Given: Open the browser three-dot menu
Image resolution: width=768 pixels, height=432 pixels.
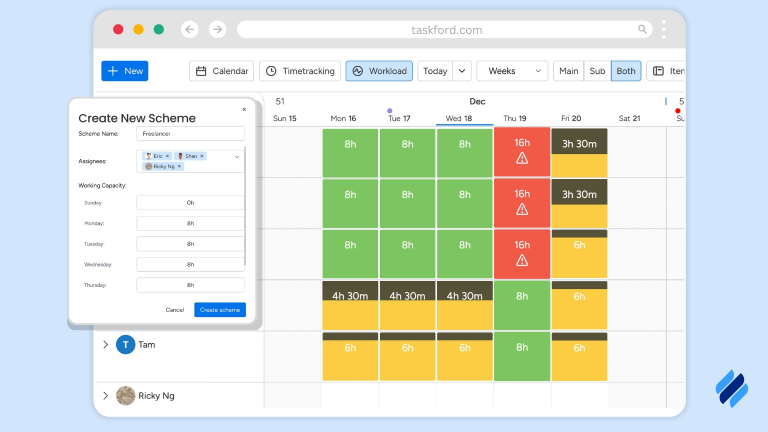Looking at the screenshot, I should pos(664,29).
